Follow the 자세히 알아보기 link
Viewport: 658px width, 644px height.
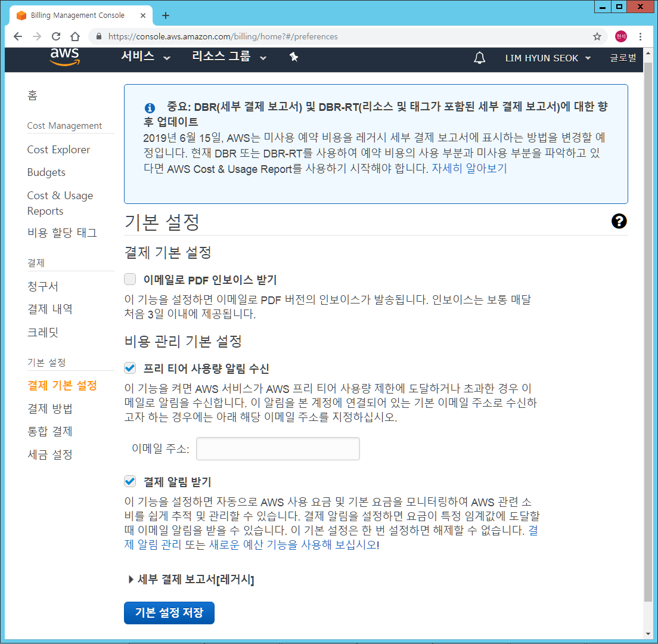coord(469,168)
